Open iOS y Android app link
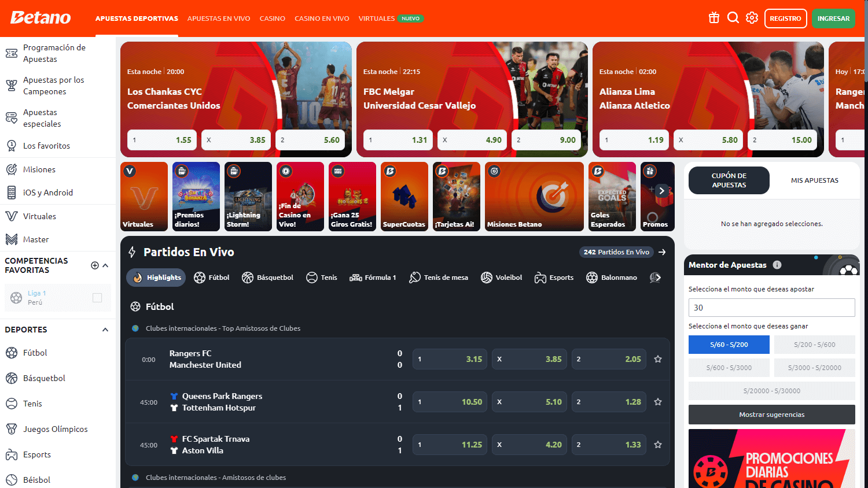 (x=58, y=193)
